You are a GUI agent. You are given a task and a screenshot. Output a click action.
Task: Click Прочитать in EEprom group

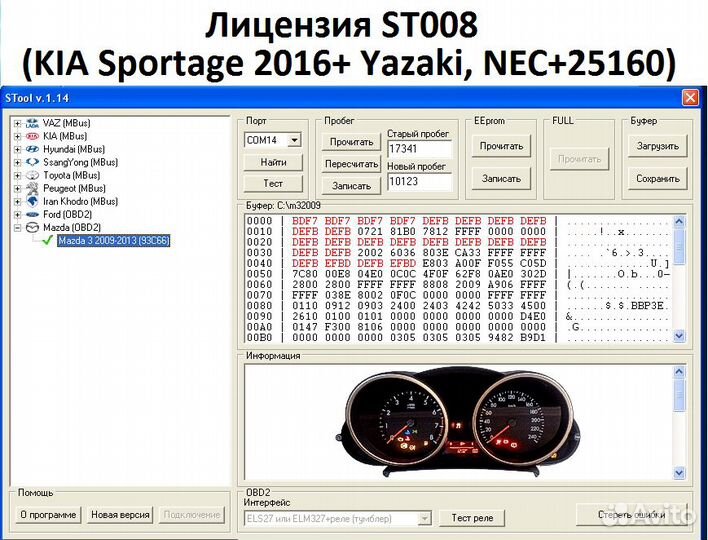click(x=501, y=146)
